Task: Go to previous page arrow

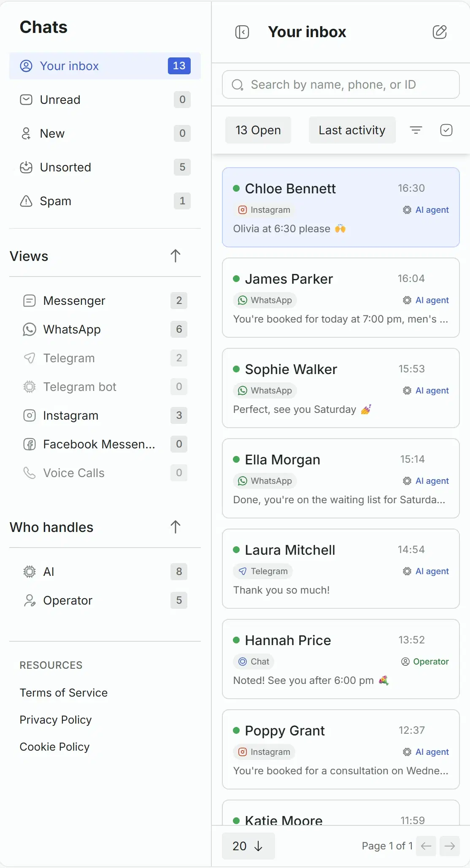Action: 426,846
